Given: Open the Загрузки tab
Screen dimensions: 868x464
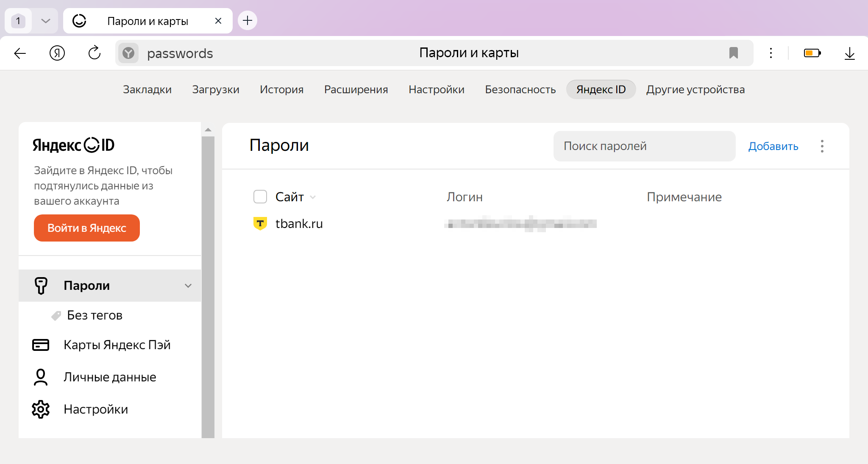Looking at the screenshot, I should tap(216, 89).
